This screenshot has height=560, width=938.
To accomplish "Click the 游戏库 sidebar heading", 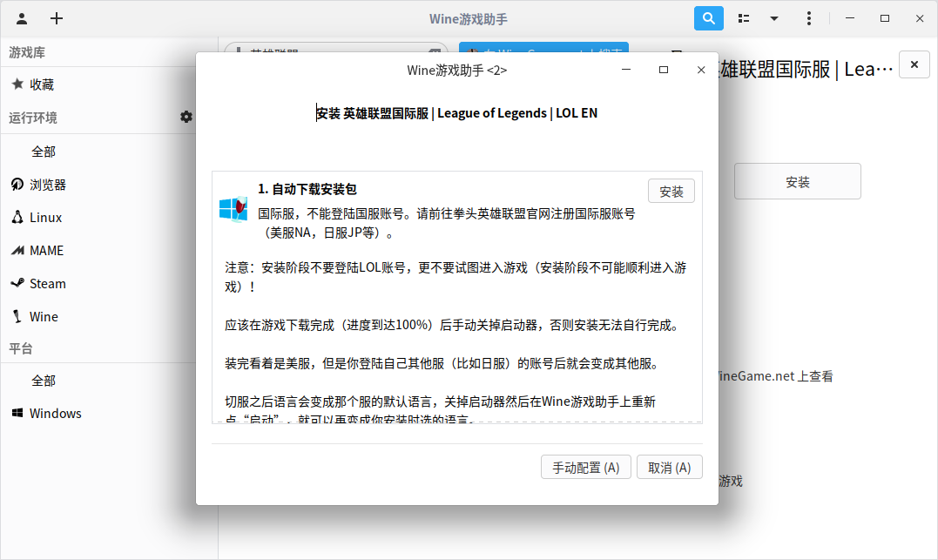I will pyautogui.click(x=27, y=52).
